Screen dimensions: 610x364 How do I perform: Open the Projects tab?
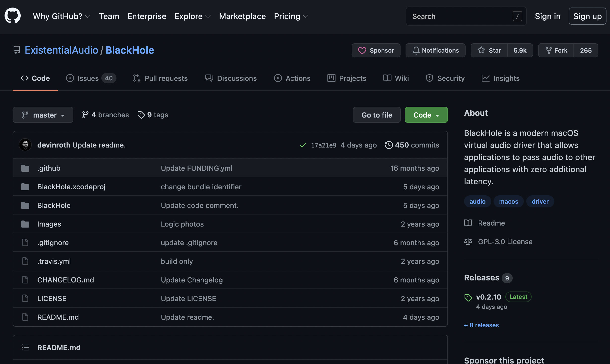(x=347, y=78)
